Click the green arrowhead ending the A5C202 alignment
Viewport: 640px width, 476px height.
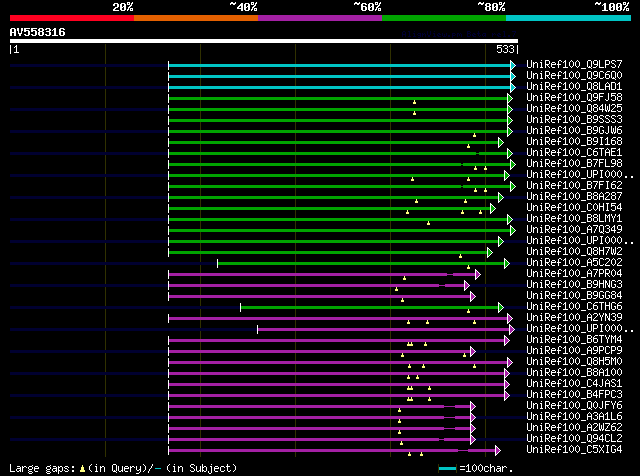(x=507, y=264)
